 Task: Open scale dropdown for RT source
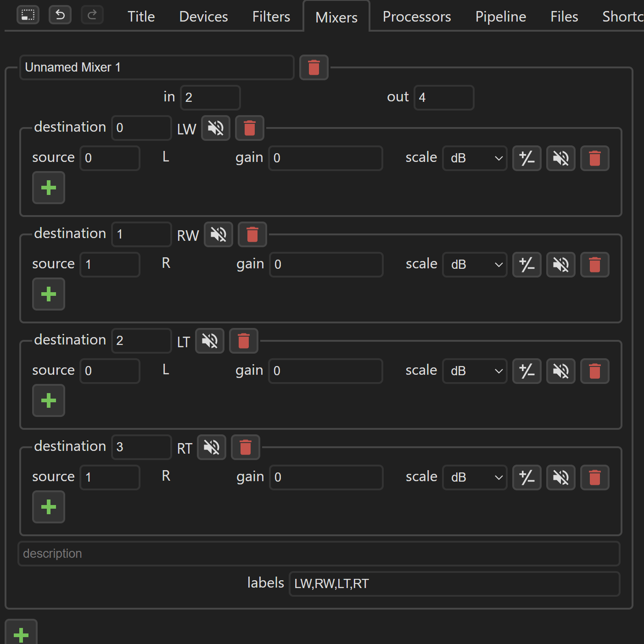475,477
